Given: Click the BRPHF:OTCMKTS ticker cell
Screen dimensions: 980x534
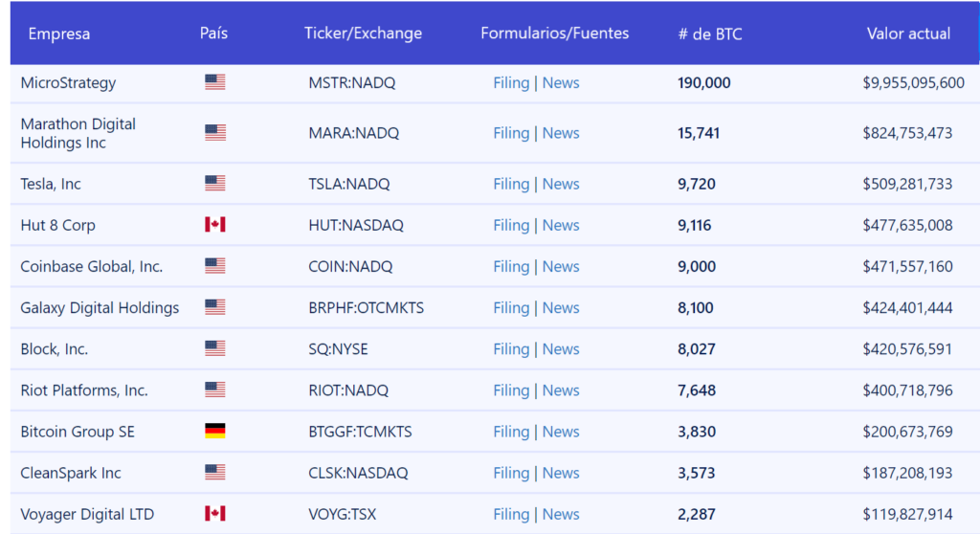Looking at the screenshot, I should [367, 307].
